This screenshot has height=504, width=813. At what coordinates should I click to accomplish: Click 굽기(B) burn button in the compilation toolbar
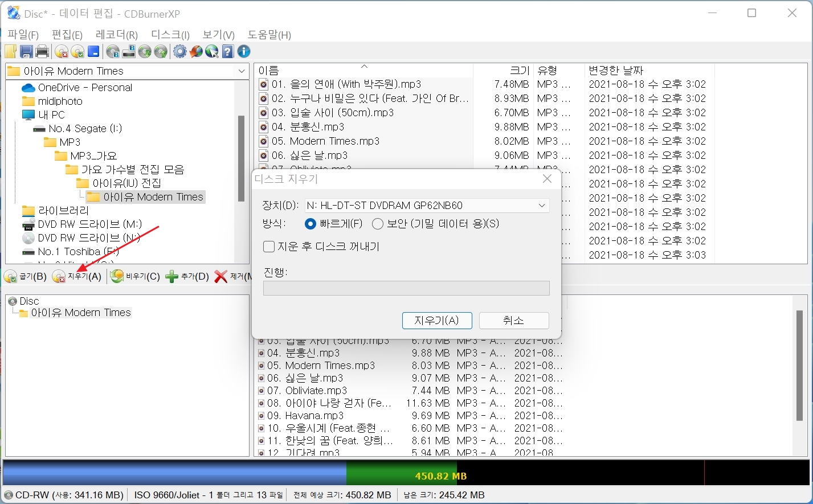click(x=25, y=277)
